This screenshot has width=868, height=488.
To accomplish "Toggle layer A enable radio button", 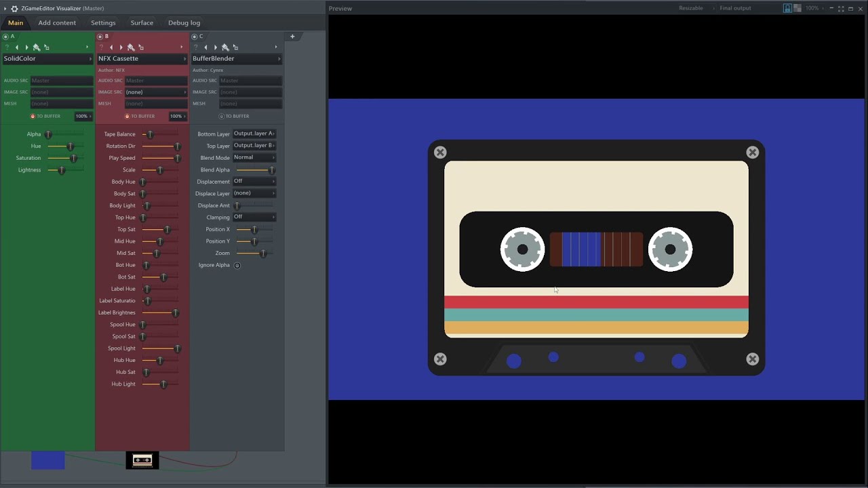I will coord(5,37).
